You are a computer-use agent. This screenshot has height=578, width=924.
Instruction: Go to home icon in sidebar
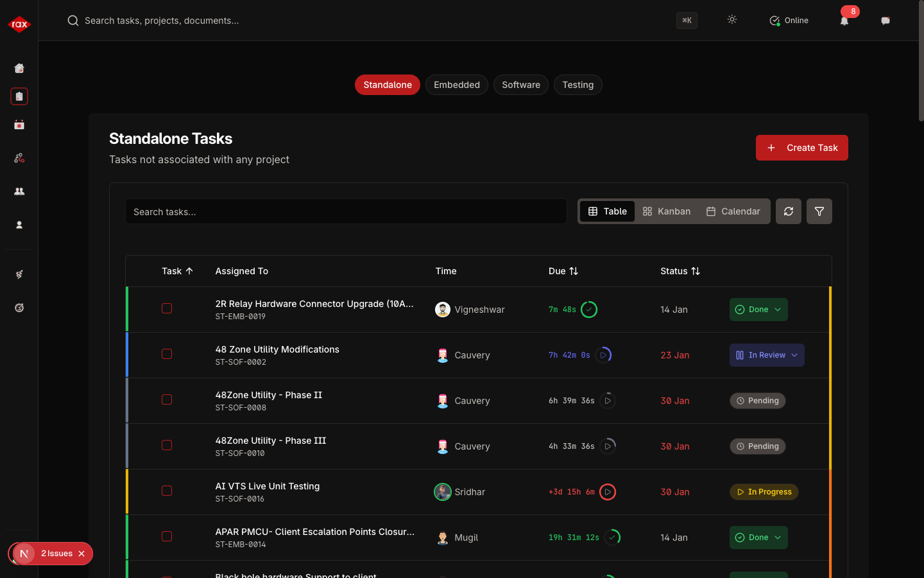click(x=19, y=68)
